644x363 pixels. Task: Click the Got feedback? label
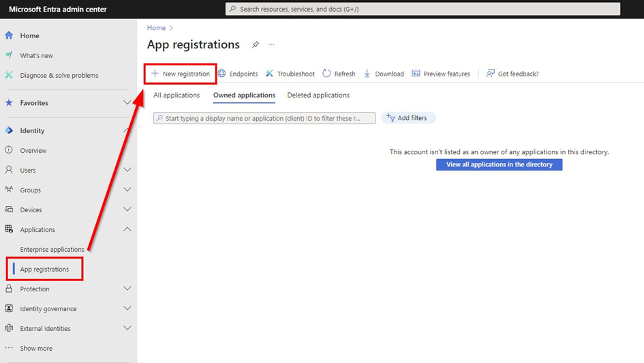519,74
